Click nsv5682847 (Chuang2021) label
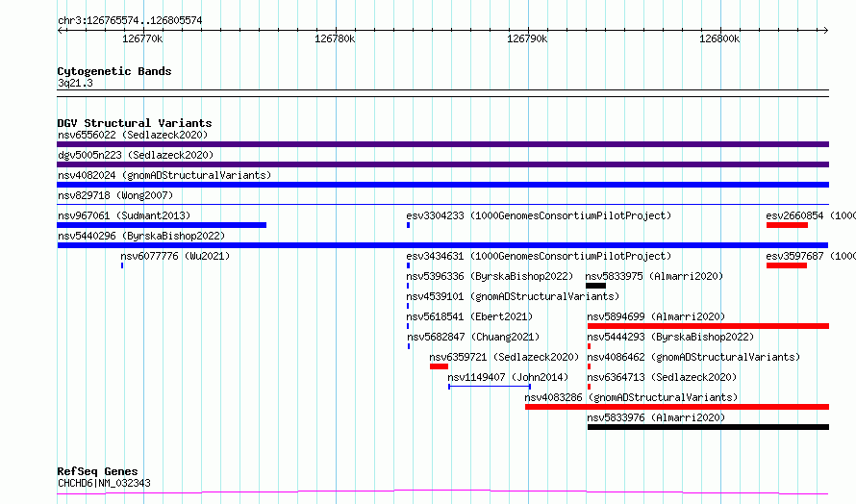This screenshot has width=856, height=504. tap(473, 337)
